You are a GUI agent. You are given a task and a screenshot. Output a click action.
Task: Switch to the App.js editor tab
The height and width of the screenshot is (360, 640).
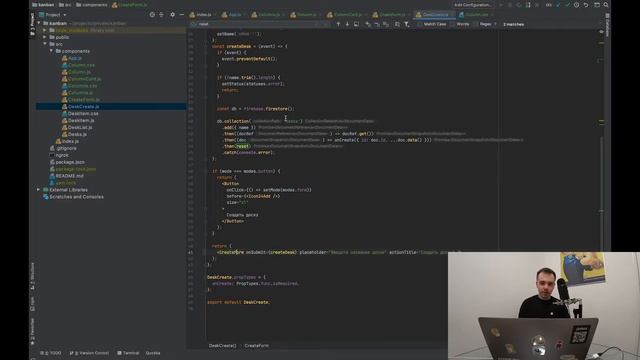point(231,15)
